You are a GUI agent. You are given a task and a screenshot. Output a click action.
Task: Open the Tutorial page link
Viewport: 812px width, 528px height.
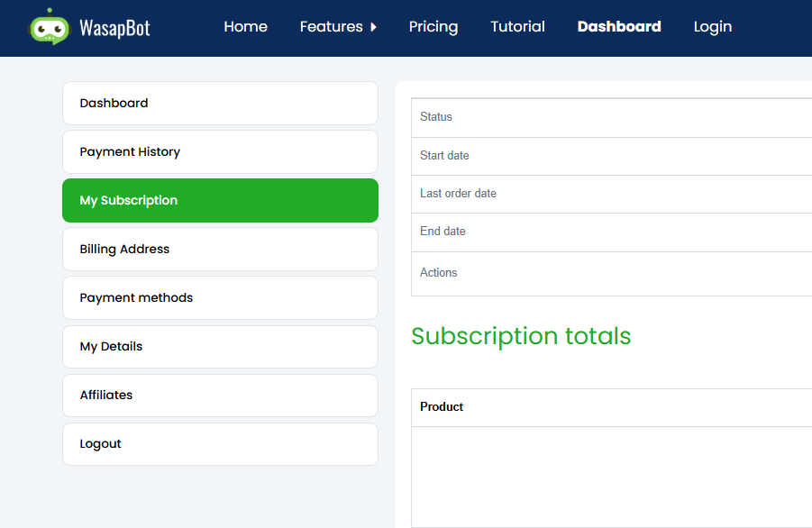(x=517, y=27)
